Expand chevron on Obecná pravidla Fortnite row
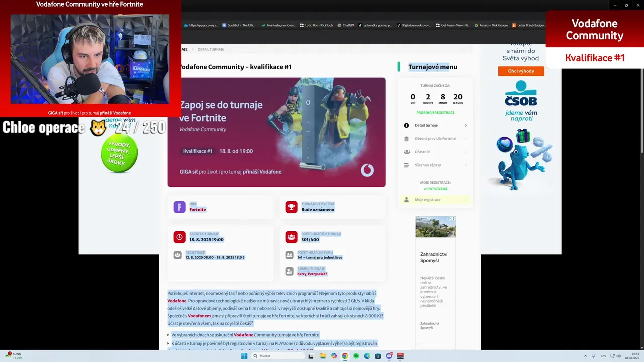 click(466, 138)
